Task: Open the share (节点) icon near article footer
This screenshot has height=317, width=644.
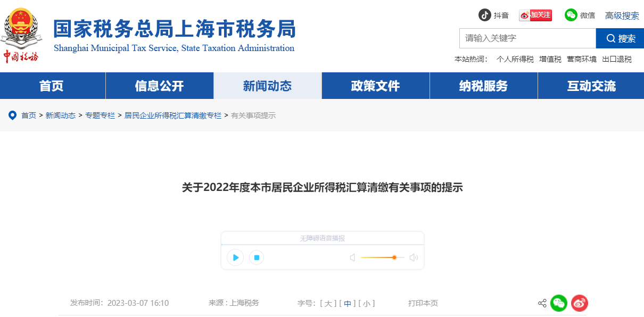Action: (542, 303)
